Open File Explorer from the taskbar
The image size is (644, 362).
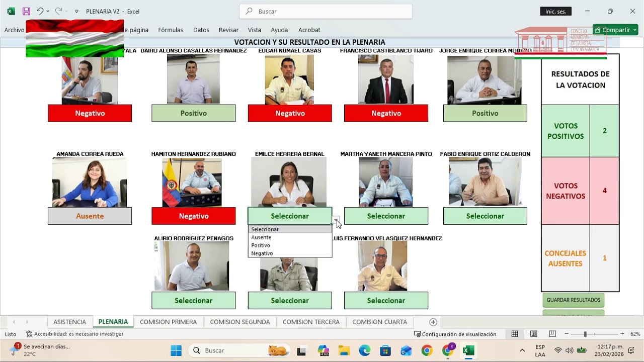click(x=344, y=350)
